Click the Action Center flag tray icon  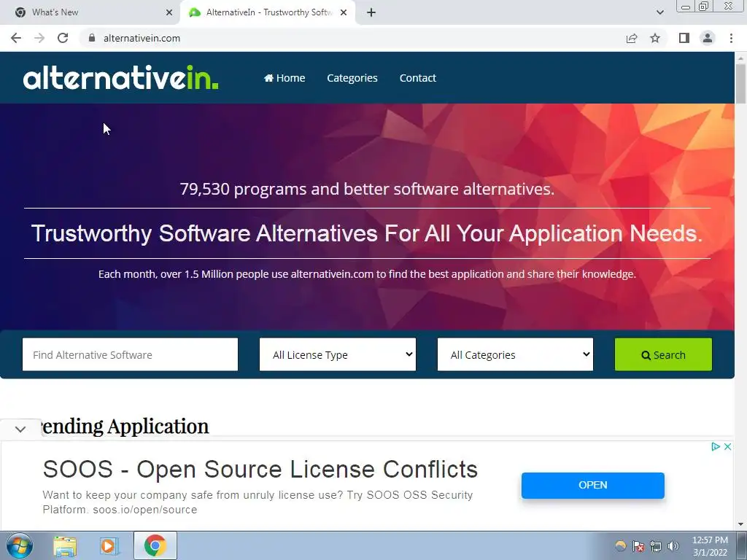[638, 546]
